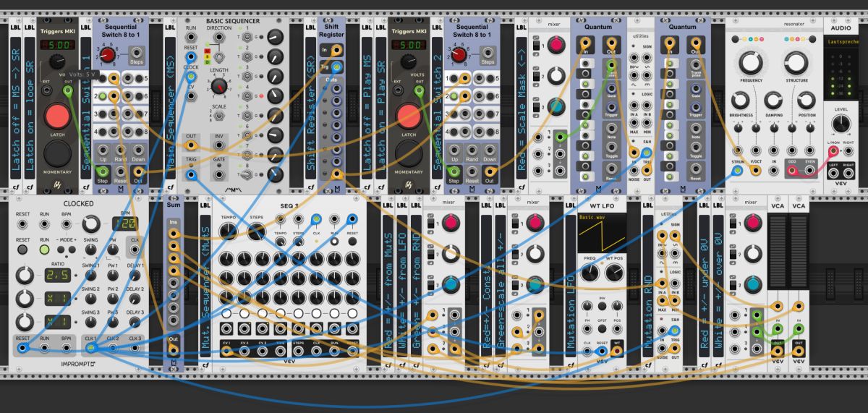Click large TEMPO knob on SEQ 3
This screenshot has height=413, width=868.
click(227, 231)
